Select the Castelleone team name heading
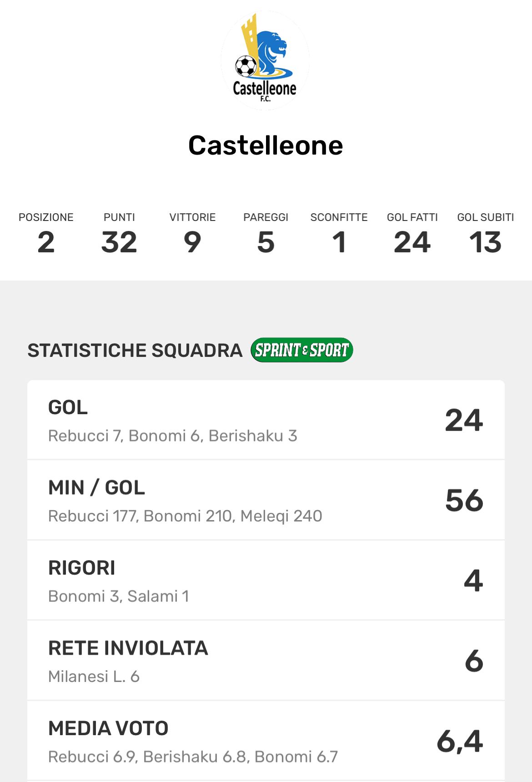The height and width of the screenshot is (782, 532). coord(266,145)
